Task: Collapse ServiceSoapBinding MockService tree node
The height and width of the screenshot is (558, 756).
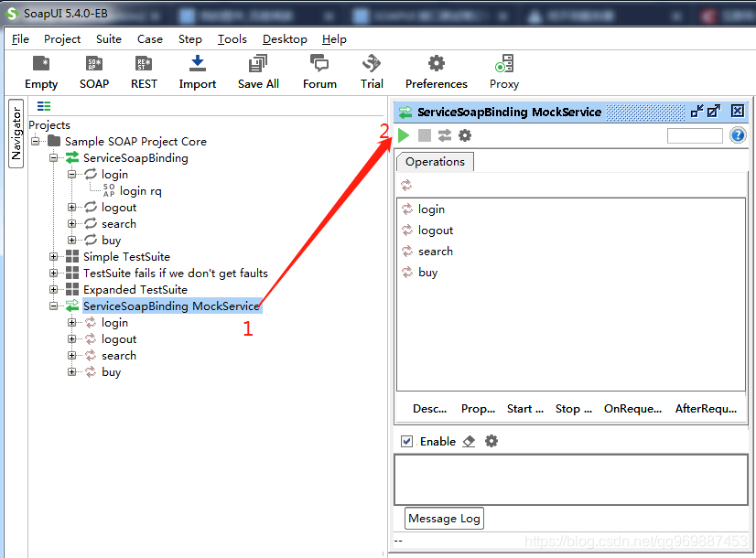Action: tap(53, 306)
